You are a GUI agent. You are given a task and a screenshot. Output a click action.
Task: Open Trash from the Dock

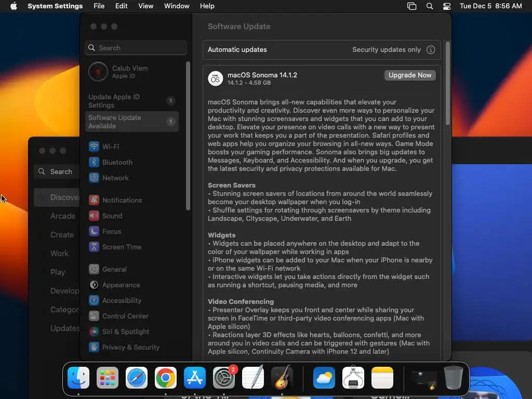point(453,378)
